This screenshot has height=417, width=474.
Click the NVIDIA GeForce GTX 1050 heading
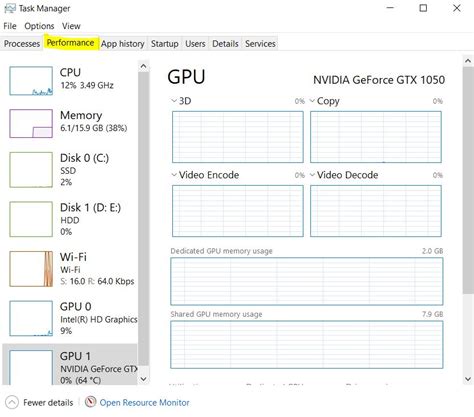379,80
